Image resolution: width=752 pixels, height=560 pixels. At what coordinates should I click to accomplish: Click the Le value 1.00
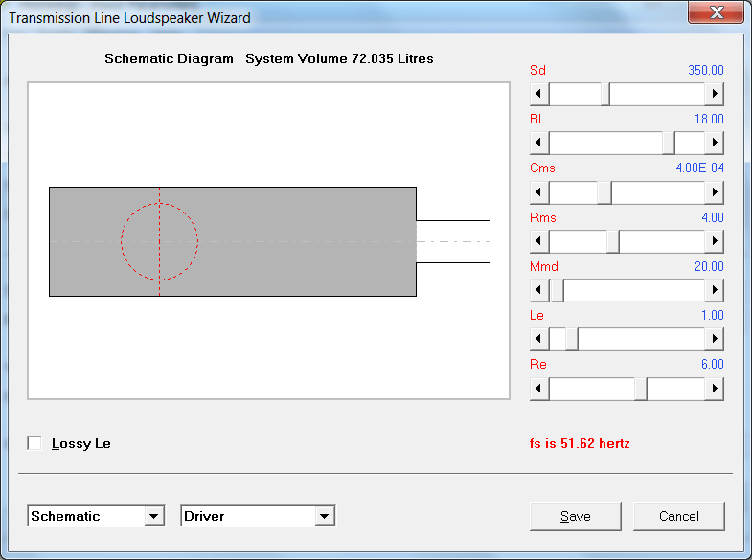712,315
